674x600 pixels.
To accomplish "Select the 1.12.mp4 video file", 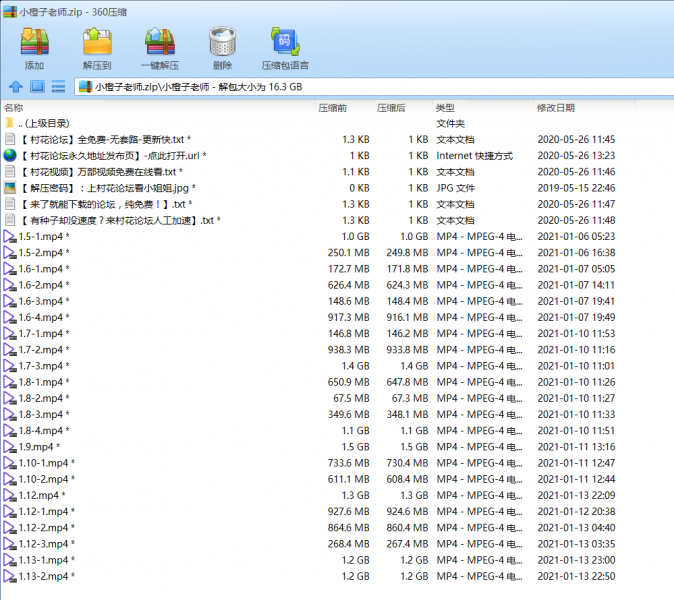I will 41,495.
